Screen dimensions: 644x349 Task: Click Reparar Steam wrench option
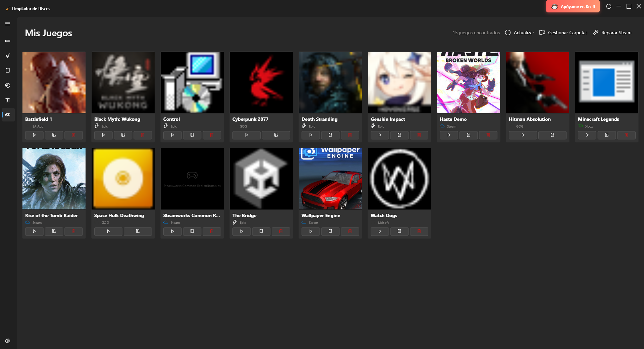[x=612, y=33]
